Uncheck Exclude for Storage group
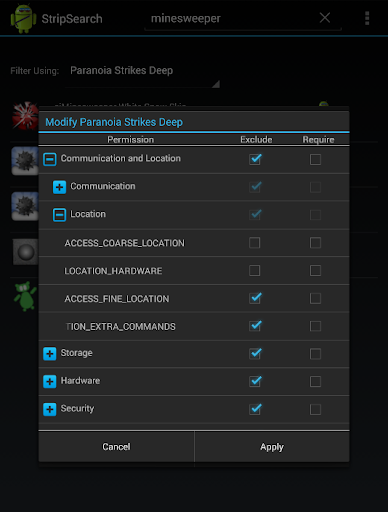 (x=255, y=353)
